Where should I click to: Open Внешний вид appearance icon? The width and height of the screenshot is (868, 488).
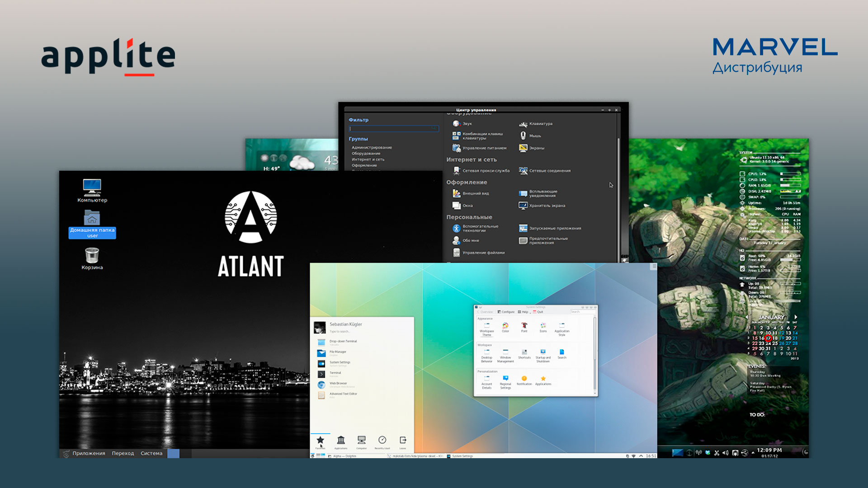point(471,193)
